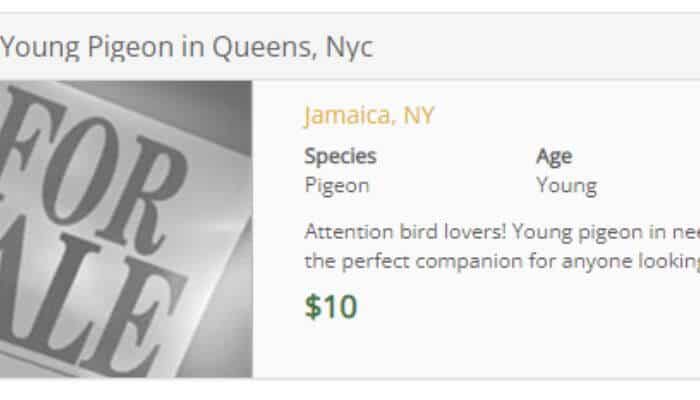Click the listing header bar empty area
Image resolution: width=700 pixels, height=400 pixels.
[536, 46]
